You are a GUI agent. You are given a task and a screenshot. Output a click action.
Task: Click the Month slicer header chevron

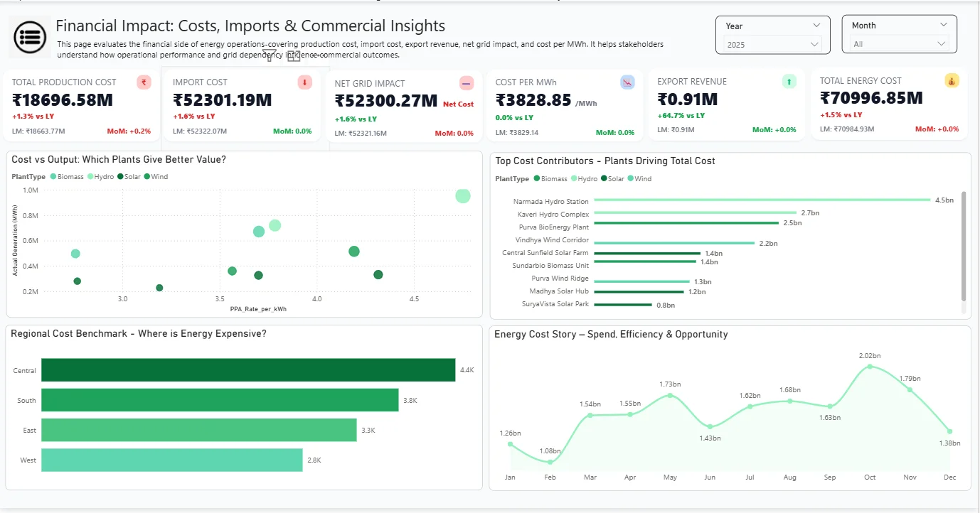(943, 25)
